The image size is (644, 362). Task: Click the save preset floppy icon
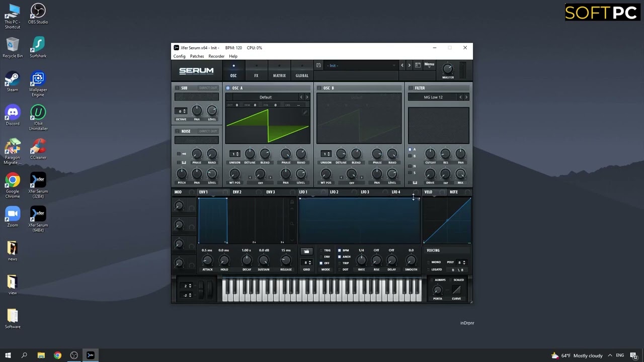tap(318, 65)
